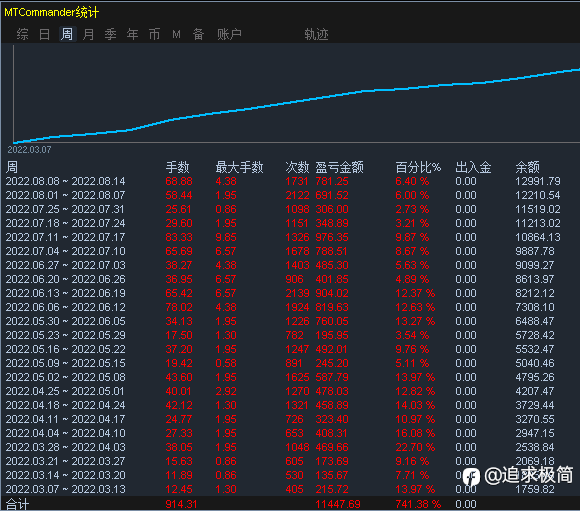Click the 余额 column header
Screen dimensions: 580x511
(527, 167)
